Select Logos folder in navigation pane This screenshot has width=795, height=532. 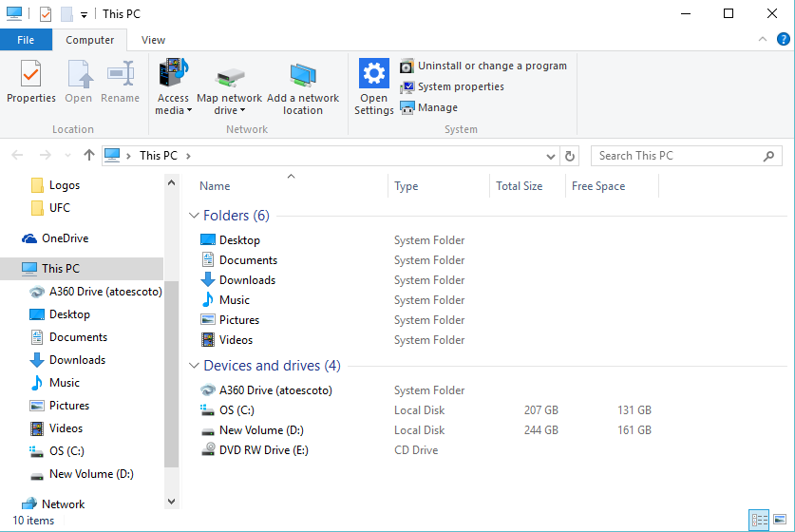[55, 185]
